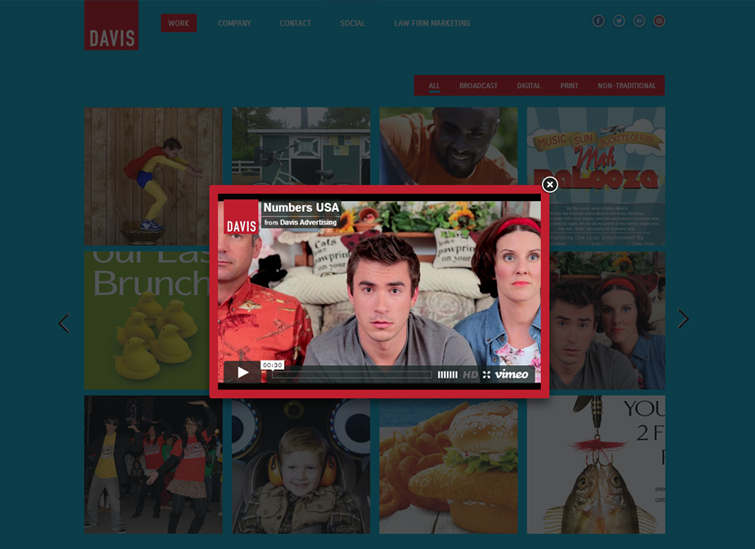Filter portfolio by Non-Traditional
The width and height of the screenshot is (755, 549).
point(627,86)
